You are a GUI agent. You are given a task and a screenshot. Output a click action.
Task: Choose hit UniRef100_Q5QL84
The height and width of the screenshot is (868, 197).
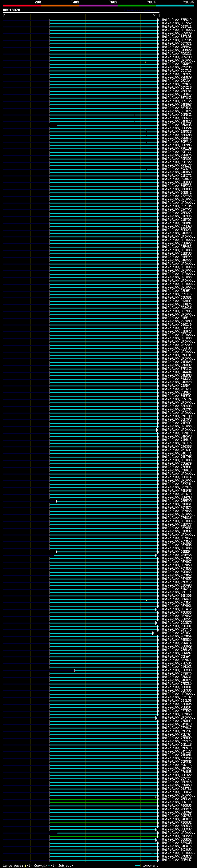176,91
